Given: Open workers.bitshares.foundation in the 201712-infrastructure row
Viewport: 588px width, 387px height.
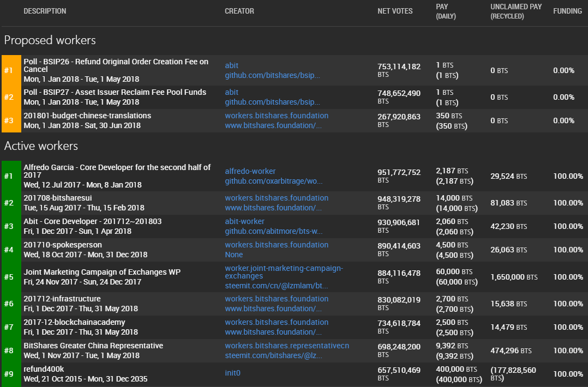Looking at the screenshot, I should pos(277,299).
